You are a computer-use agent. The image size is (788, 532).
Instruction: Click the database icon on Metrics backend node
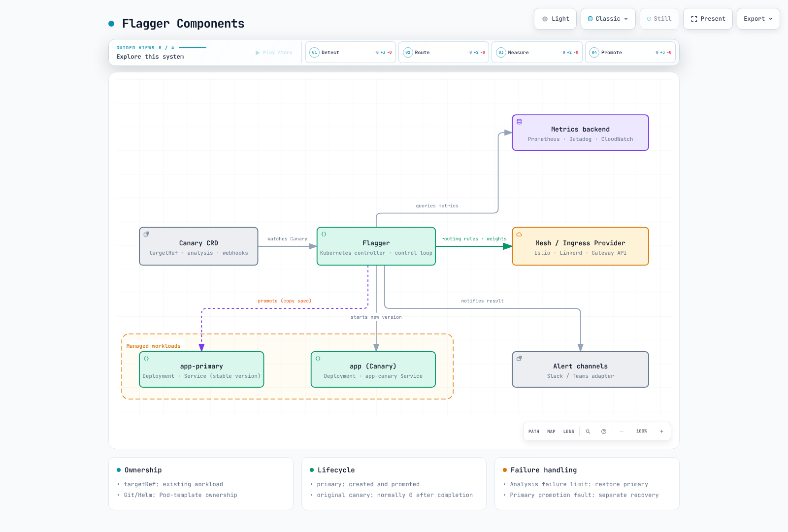point(519,122)
